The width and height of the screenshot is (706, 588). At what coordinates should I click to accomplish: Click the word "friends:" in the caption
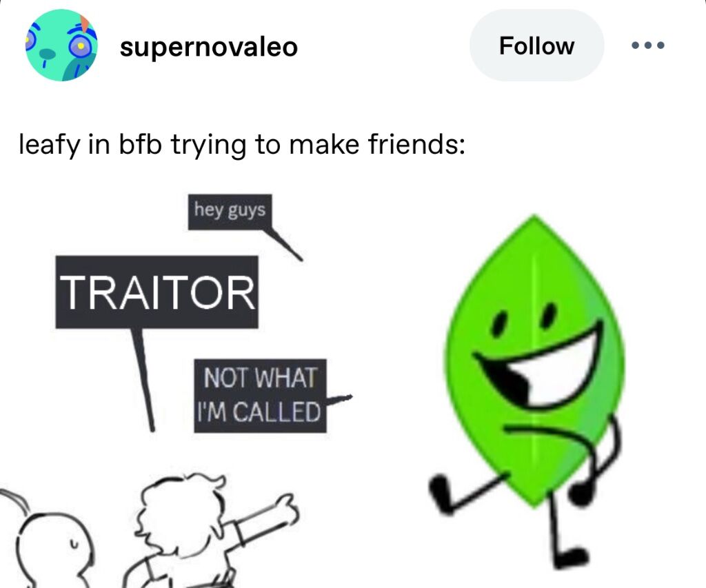point(416,144)
